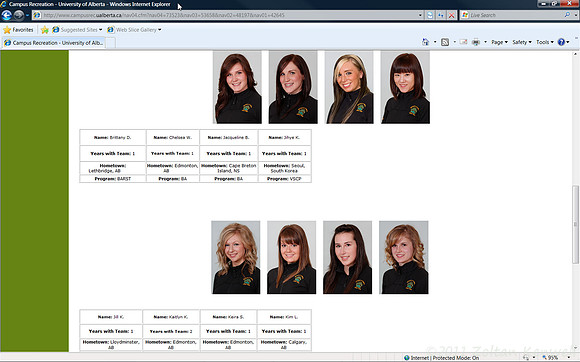Click Kim L.'s portrait photo
This screenshot has height=362, width=580.
(x=404, y=257)
